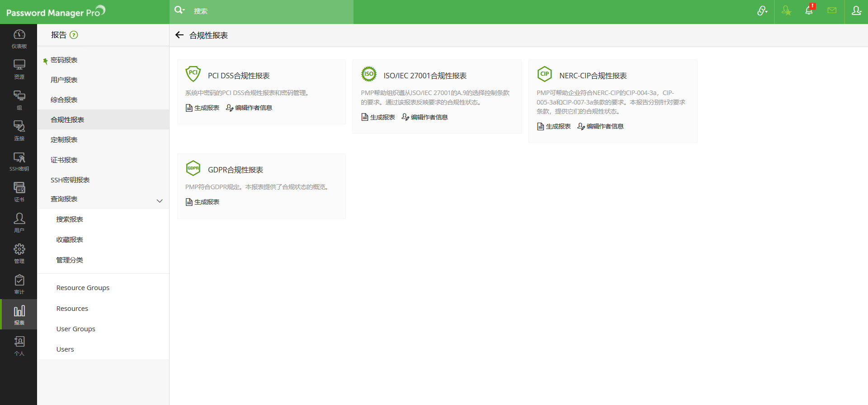Open the Connections (连接) sidebar icon

click(19, 131)
